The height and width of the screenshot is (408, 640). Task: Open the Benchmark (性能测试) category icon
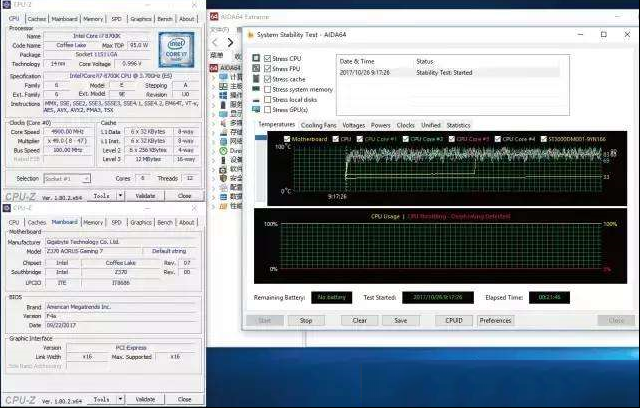[x=223, y=206]
